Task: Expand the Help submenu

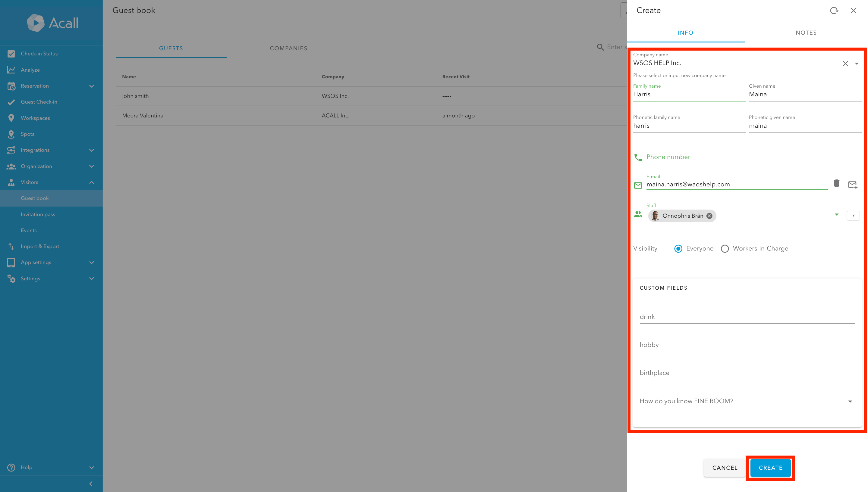Action: pyautogui.click(x=91, y=468)
